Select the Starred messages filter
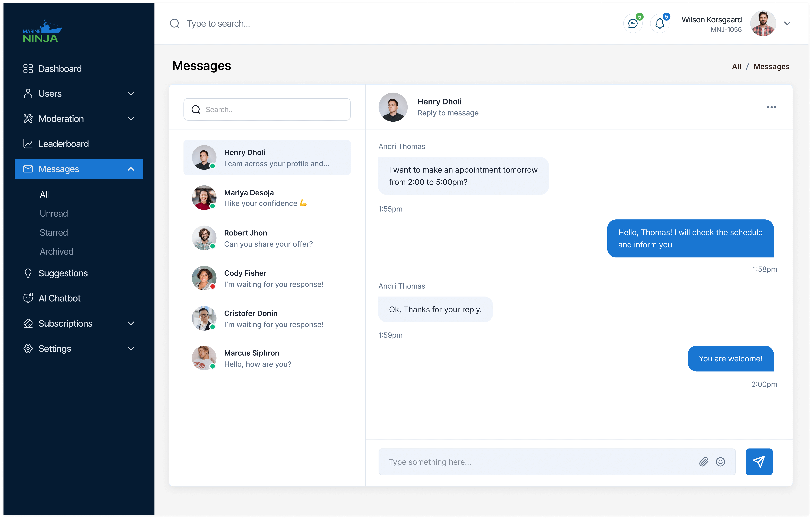 (54, 232)
